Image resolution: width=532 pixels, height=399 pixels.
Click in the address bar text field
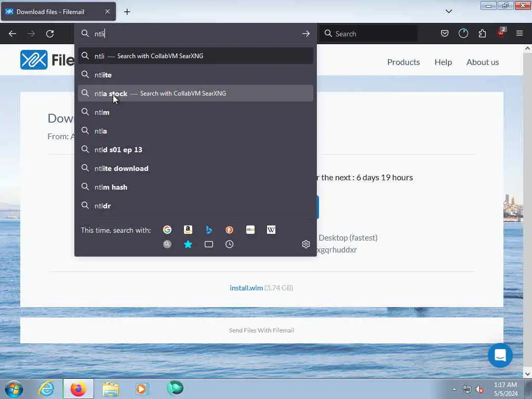click(x=196, y=34)
